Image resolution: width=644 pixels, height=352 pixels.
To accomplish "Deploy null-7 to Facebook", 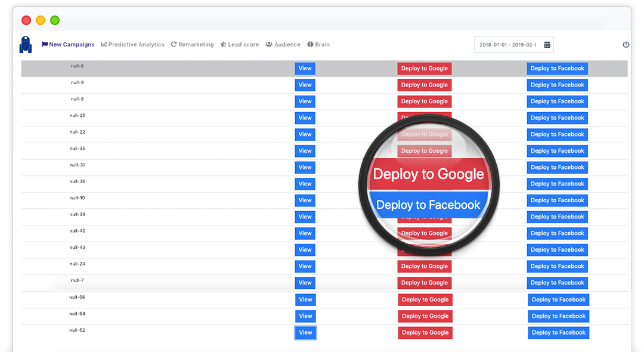I will tap(558, 283).
